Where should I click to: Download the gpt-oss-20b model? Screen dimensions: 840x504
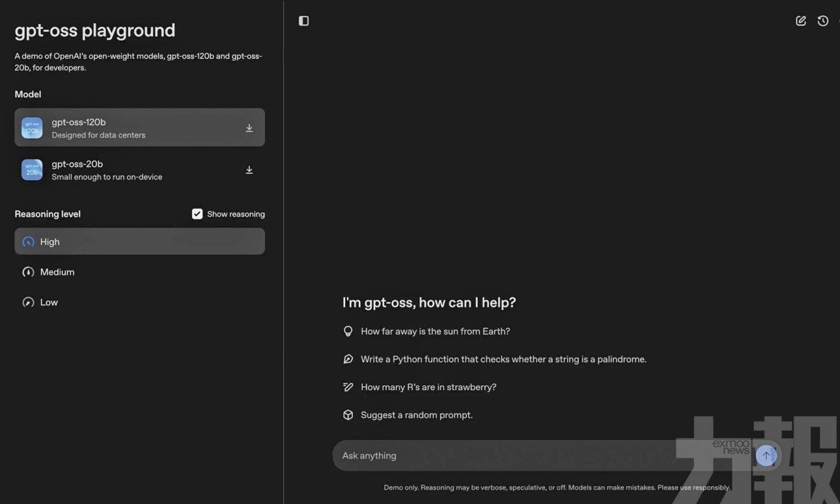point(249,170)
